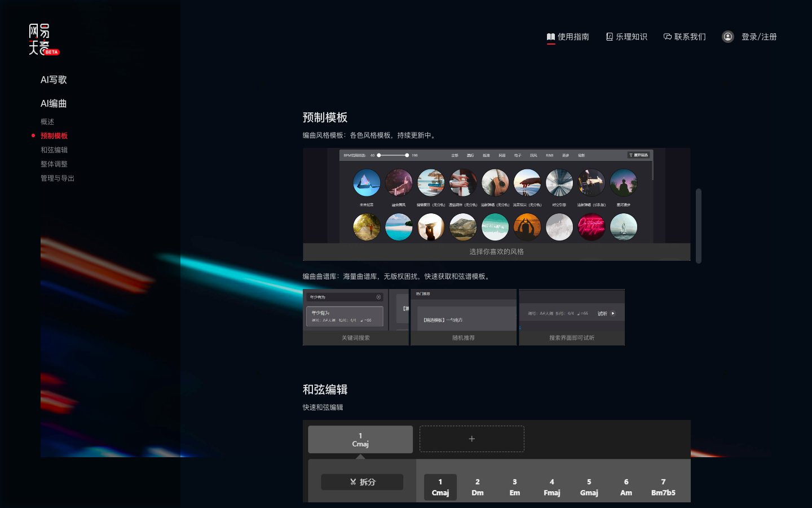Open the 乐理知识 page icon
Image resolution: width=812 pixels, height=508 pixels.
click(x=609, y=37)
